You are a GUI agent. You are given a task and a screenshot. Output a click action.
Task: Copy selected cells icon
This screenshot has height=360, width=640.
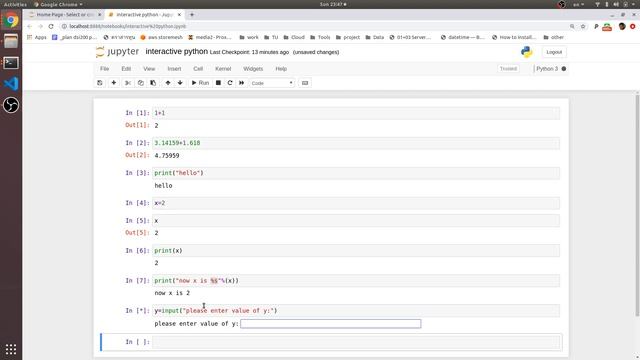click(140, 83)
